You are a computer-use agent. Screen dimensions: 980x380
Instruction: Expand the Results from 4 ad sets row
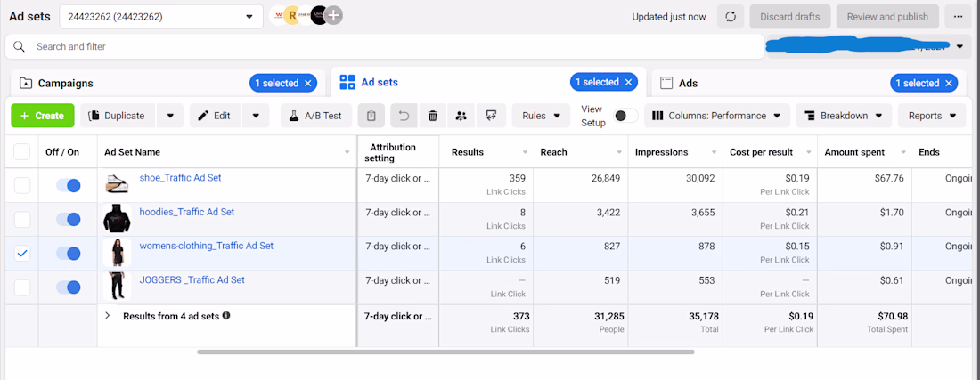pyautogui.click(x=108, y=316)
